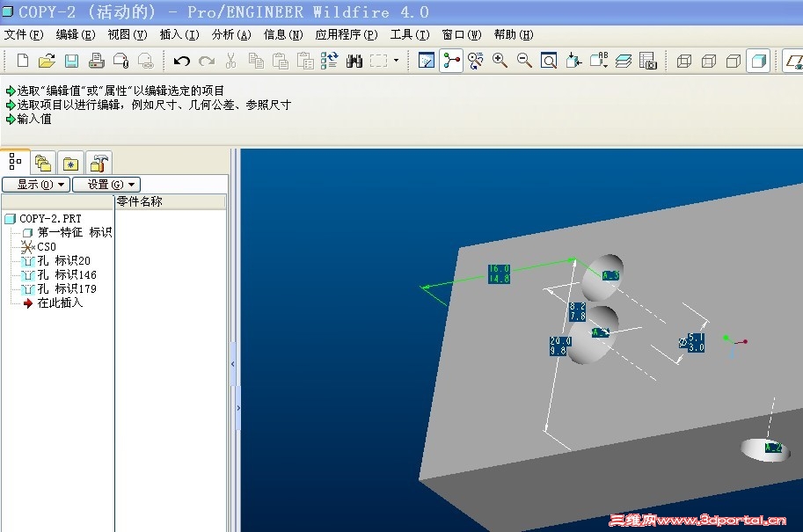This screenshot has width=803, height=532.
Task: Select the 16.0 / 14.8 dimension label
Action: tap(499, 274)
